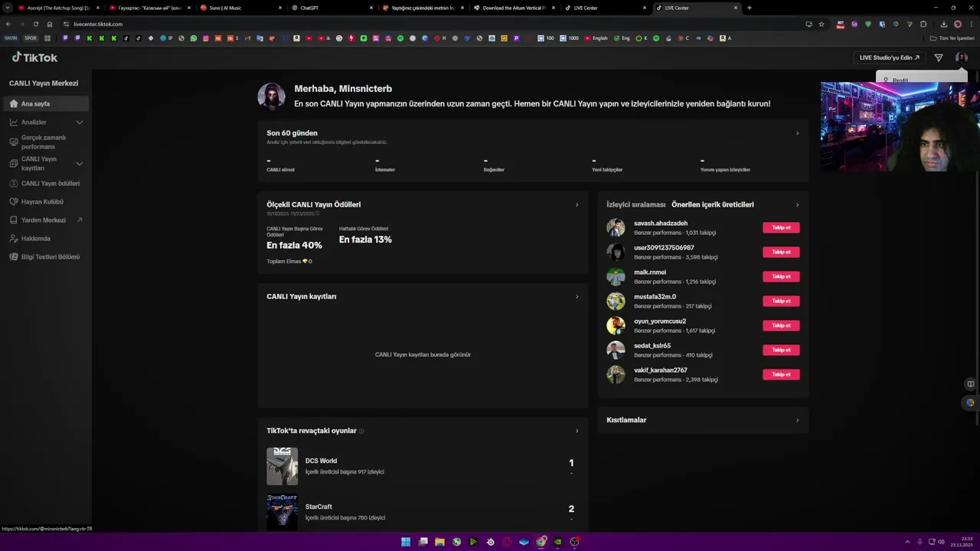The height and width of the screenshot is (551, 980).
Task: Click the YAYIN bookmark folder
Action: [11, 37]
